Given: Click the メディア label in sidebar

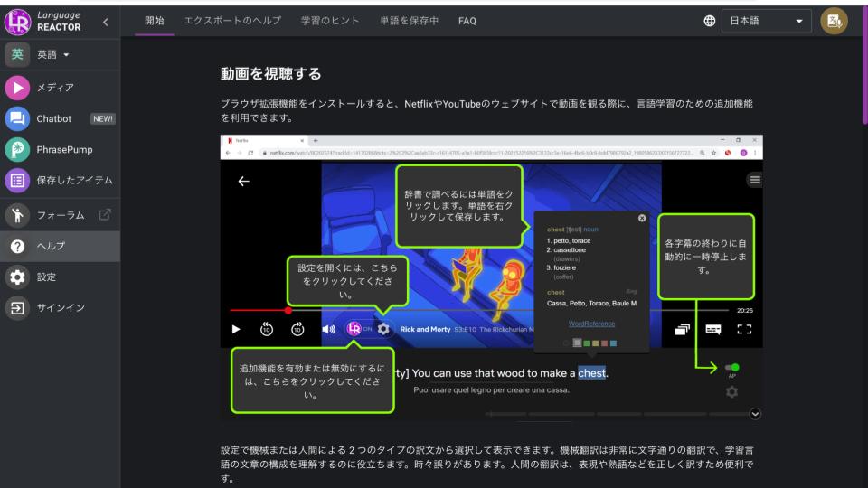Looking at the screenshot, I should pyautogui.click(x=55, y=88).
